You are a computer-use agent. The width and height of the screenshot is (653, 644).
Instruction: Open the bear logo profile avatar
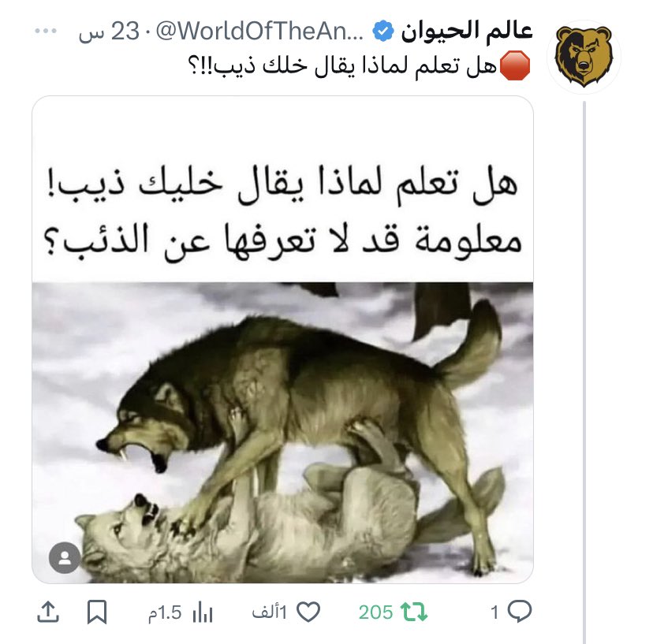(x=584, y=57)
